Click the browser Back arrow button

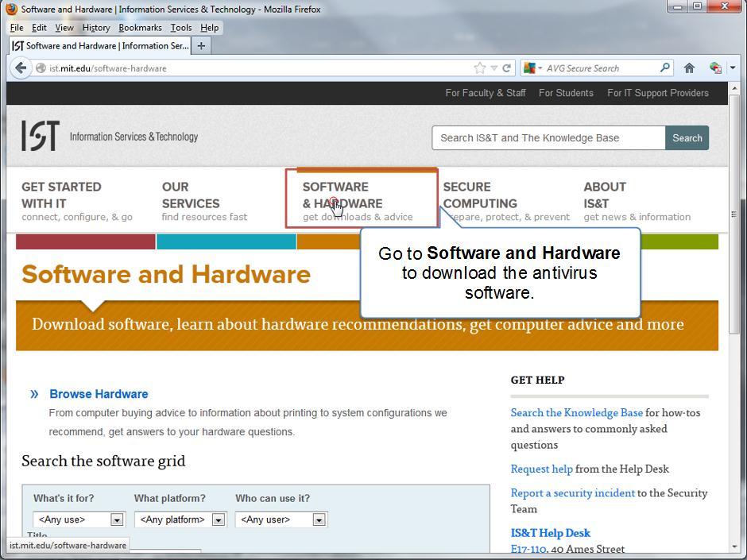point(21,68)
